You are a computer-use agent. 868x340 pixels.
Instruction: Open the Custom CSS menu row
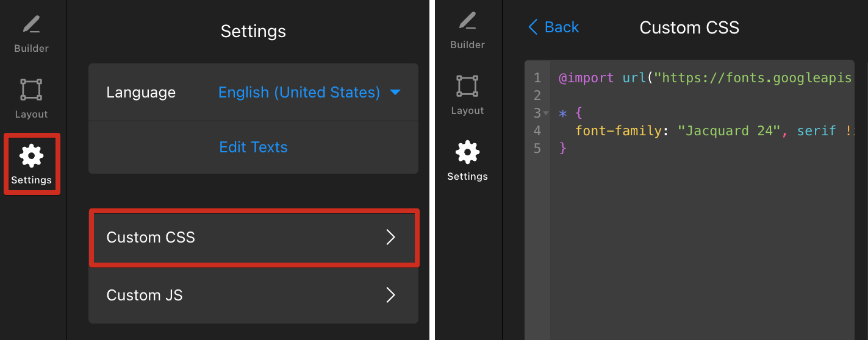click(254, 238)
